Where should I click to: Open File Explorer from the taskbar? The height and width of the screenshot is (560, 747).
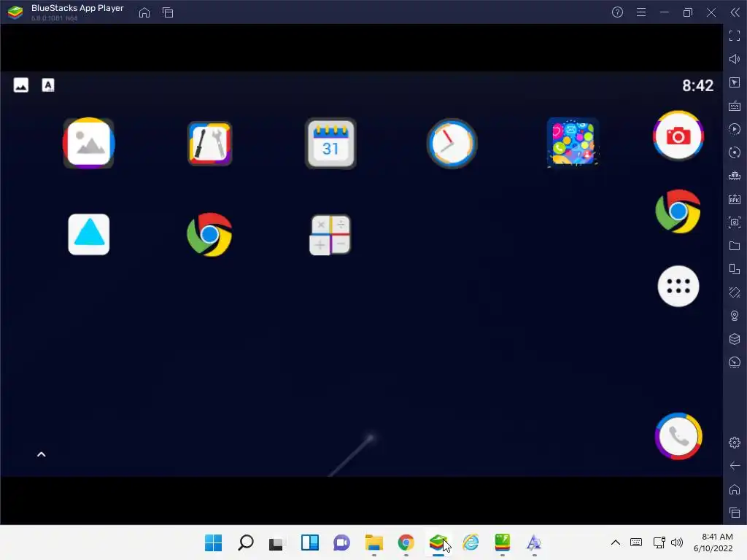coord(374,542)
